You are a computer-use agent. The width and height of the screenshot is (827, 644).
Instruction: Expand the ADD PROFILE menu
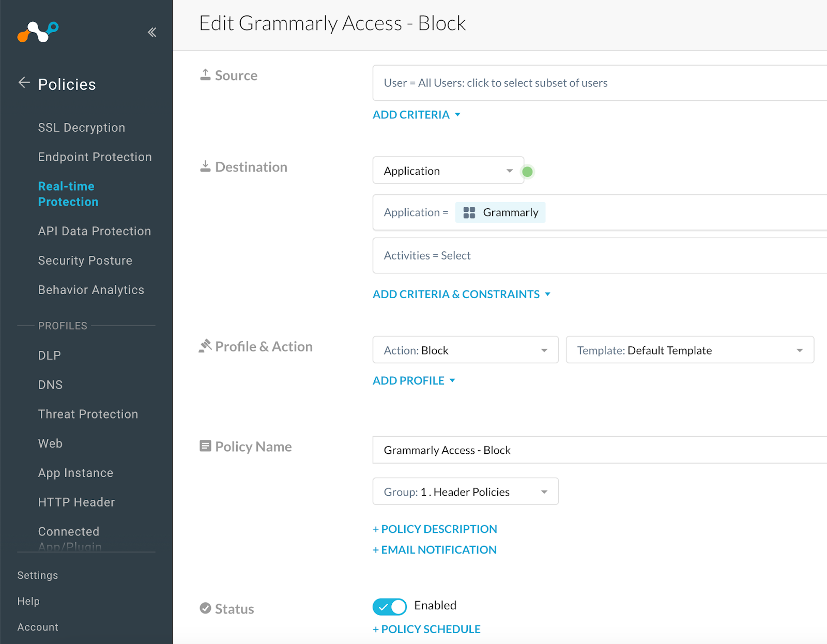[414, 380]
